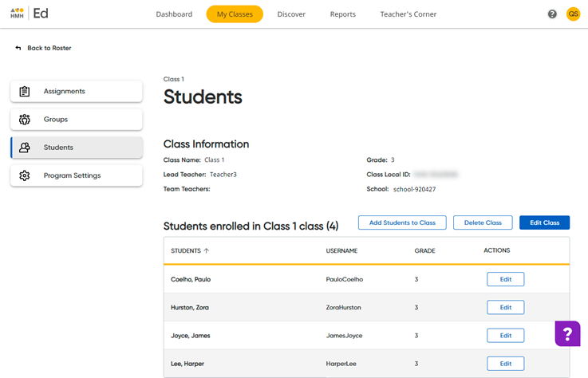Screen dimensions: 588x378
Task: Click Add Students to Class button
Action: coord(402,222)
